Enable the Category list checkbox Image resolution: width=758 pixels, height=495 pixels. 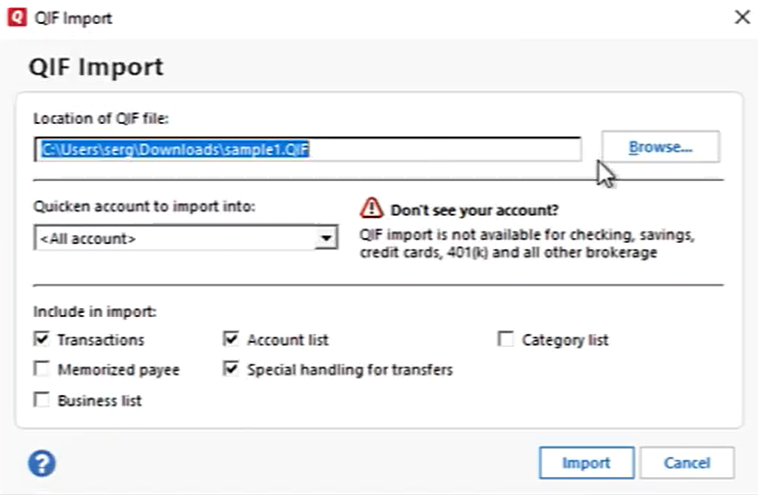tap(506, 339)
